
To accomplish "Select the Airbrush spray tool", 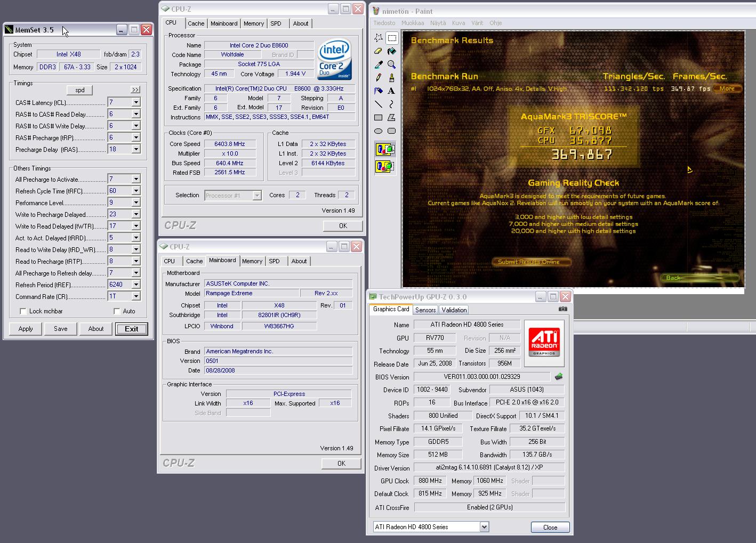I will pos(379,91).
